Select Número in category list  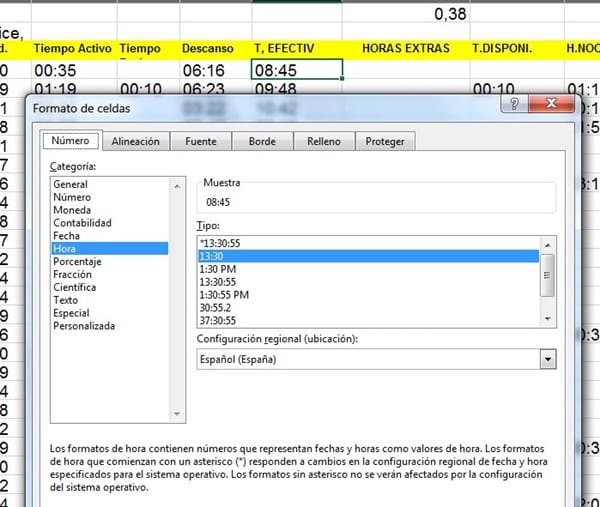coord(109,197)
